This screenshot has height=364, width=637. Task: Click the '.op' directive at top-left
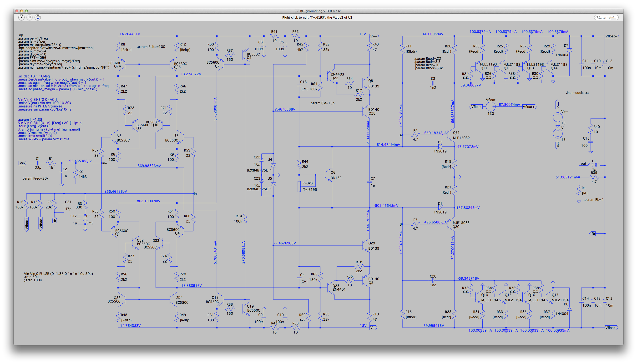[x=20, y=35]
